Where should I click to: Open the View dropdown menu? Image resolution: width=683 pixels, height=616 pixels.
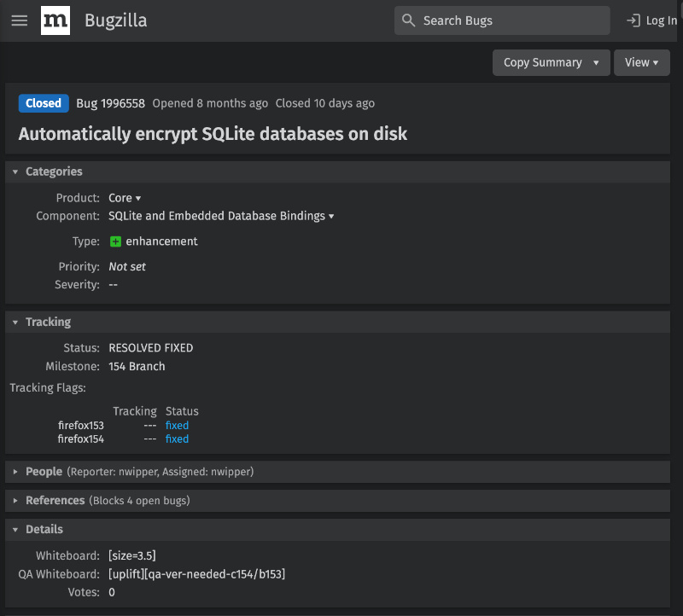641,62
